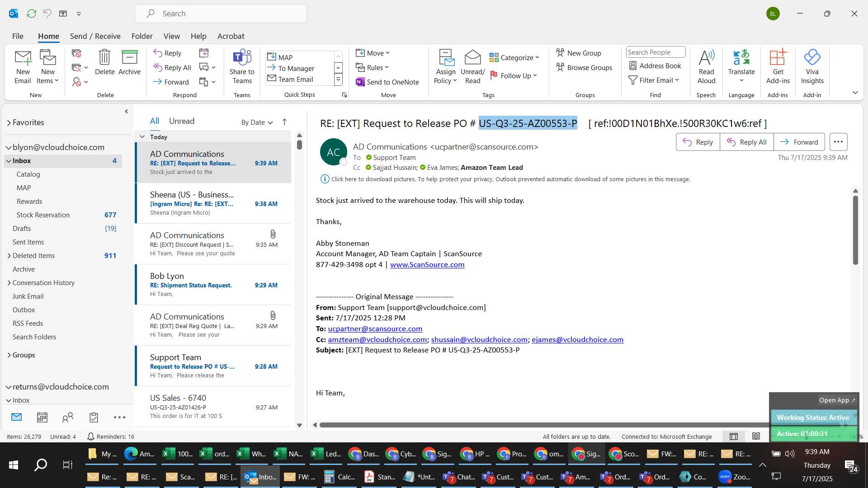
Task: Show All messages filter
Action: [x=155, y=121]
